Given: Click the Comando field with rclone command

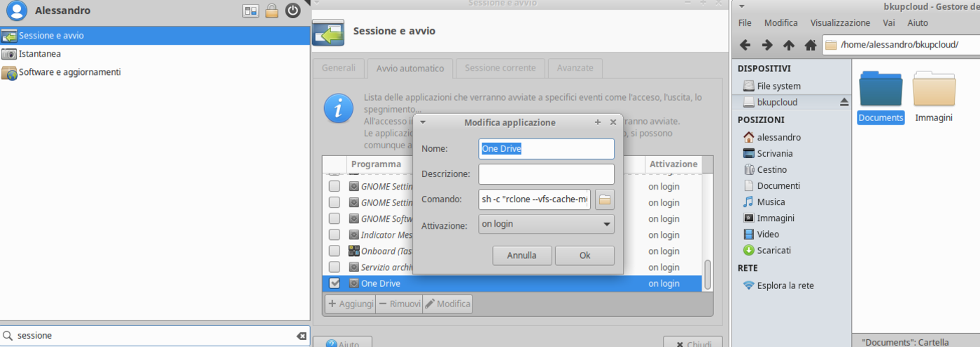Looking at the screenshot, I should (535, 199).
